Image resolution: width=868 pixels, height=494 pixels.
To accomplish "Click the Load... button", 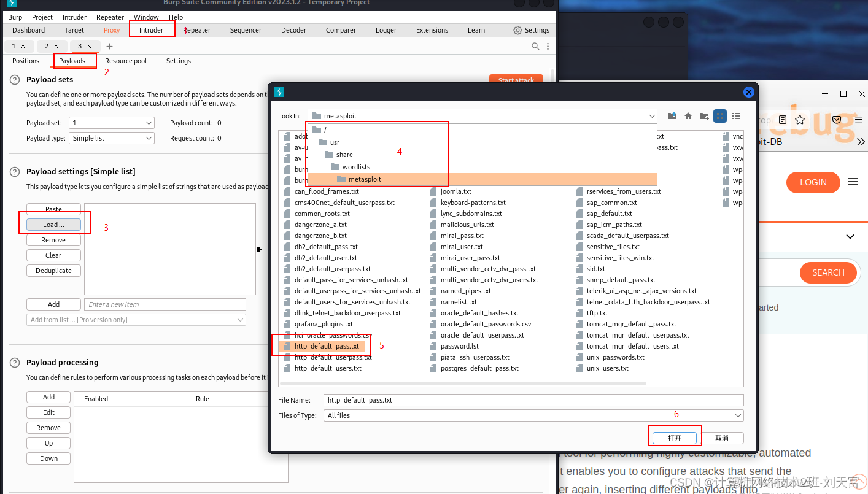I will (53, 225).
